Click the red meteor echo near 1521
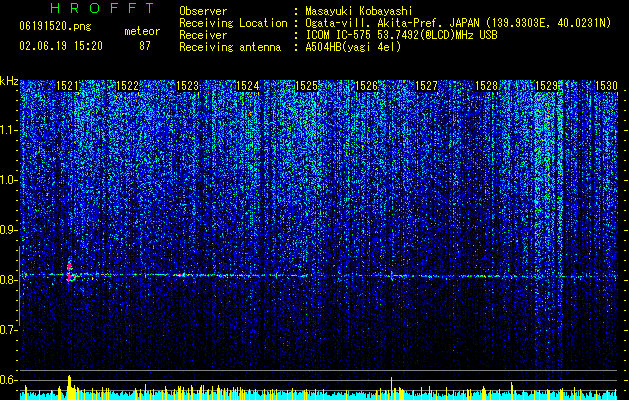The image size is (629, 400). [x=70, y=271]
